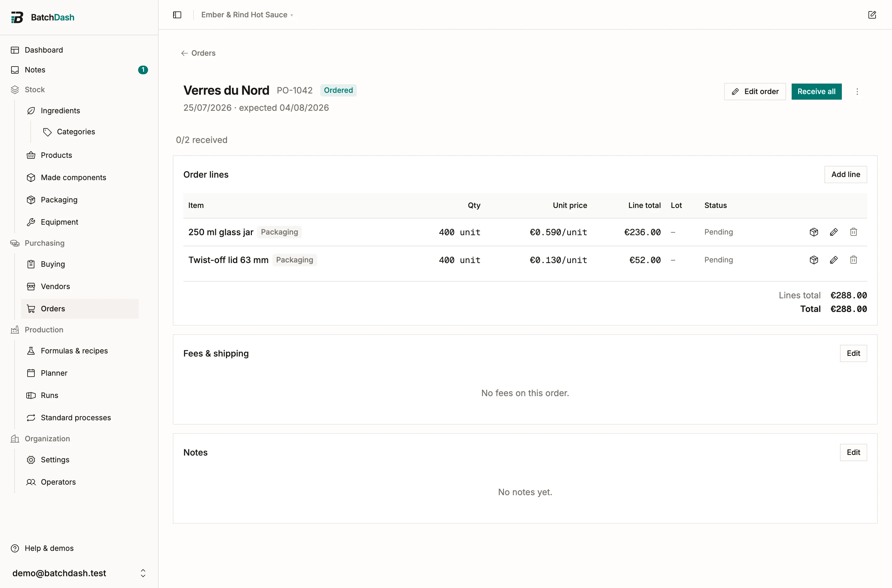Click the Products basket icon
The width and height of the screenshot is (892, 588).
point(31,155)
